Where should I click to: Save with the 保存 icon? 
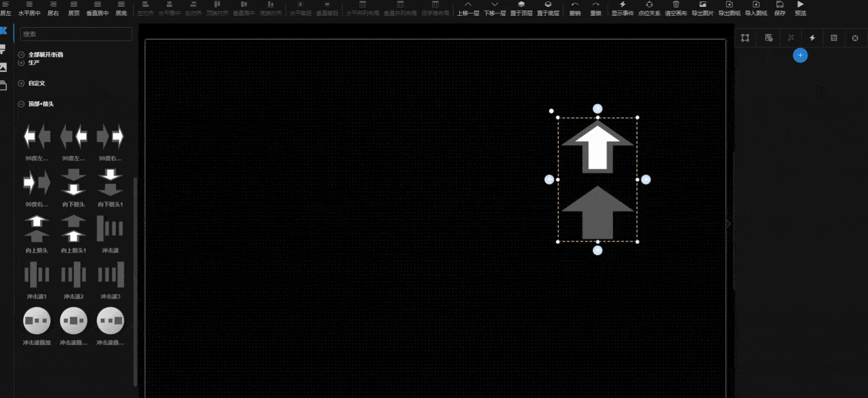point(780,4)
